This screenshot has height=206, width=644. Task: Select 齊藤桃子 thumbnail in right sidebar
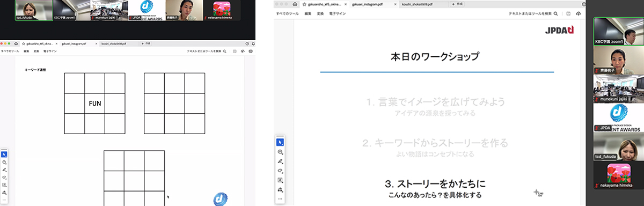[618, 60]
